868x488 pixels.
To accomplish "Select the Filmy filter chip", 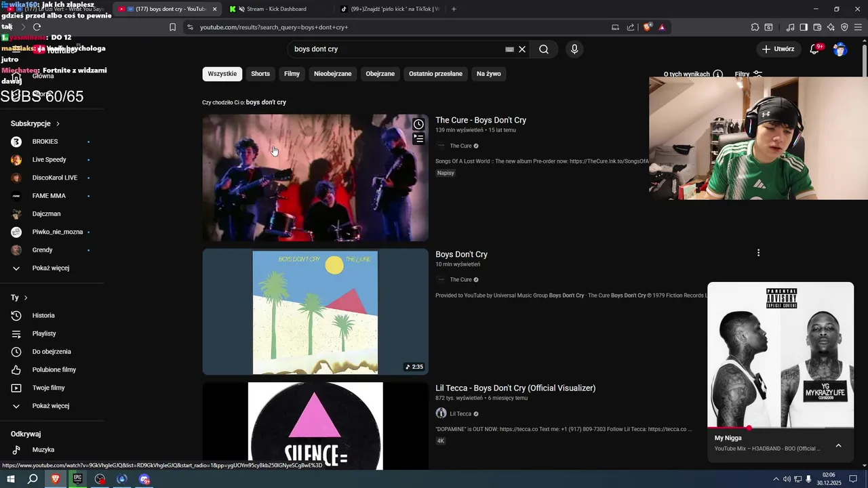I will 292,74.
